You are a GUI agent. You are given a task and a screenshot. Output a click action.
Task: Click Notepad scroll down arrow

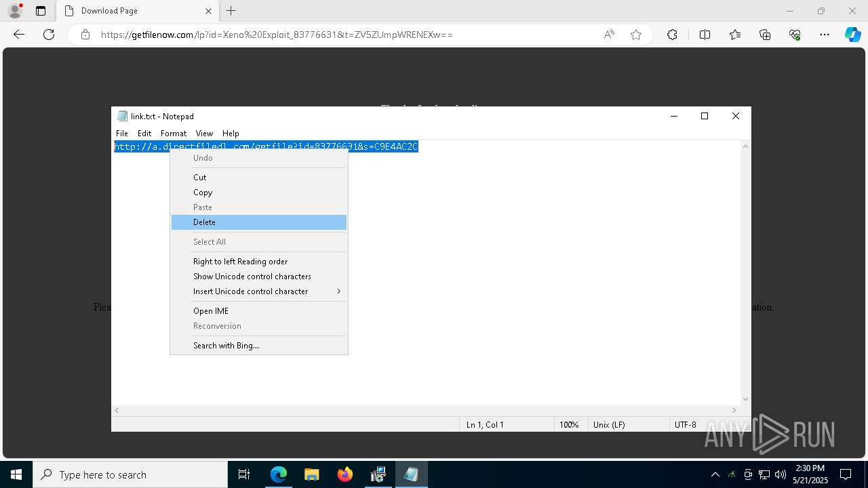[745, 399]
